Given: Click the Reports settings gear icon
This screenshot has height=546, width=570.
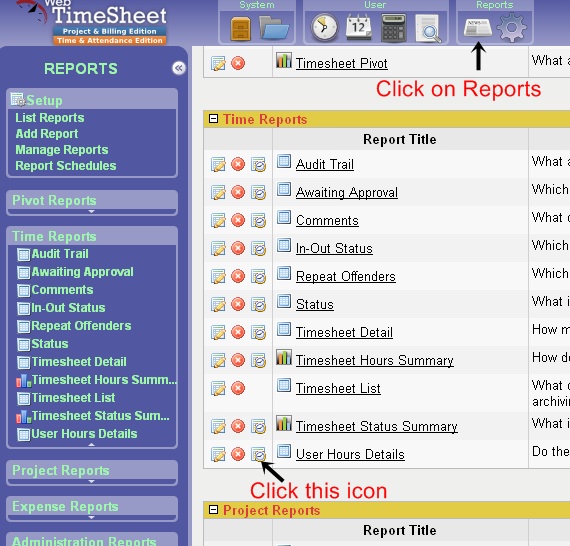Looking at the screenshot, I should click(x=511, y=28).
